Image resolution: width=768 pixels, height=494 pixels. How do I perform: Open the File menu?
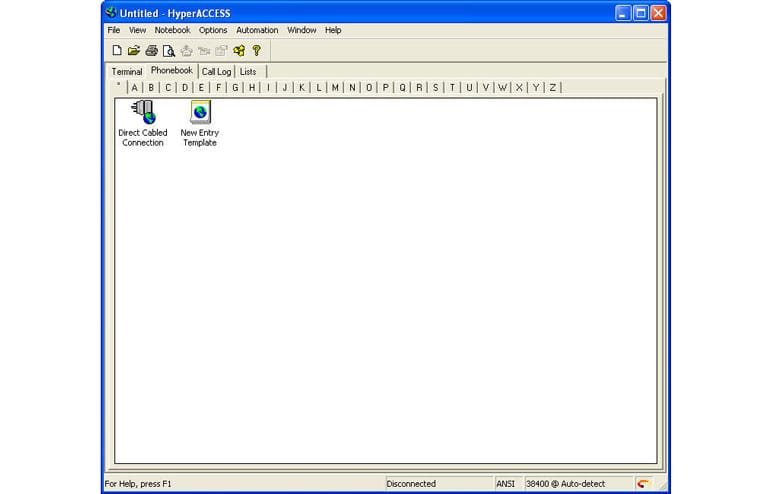click(x=114, y=30)
